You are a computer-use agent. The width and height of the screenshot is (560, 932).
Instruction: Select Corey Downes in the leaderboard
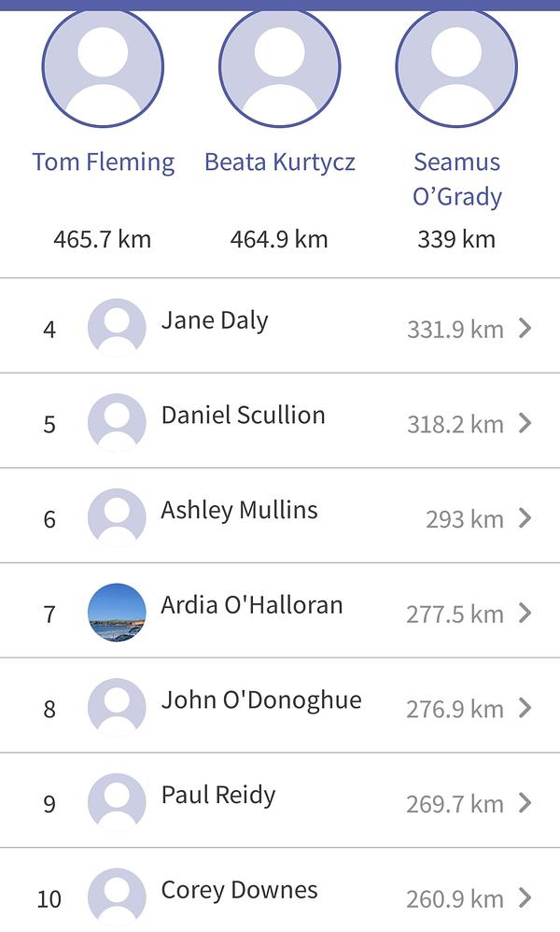tap(239, 890)
